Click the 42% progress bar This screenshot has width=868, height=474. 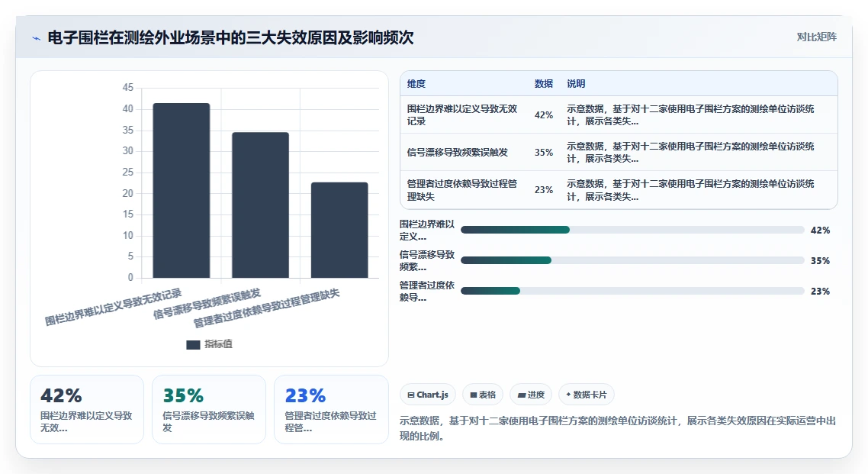(632, 230)
